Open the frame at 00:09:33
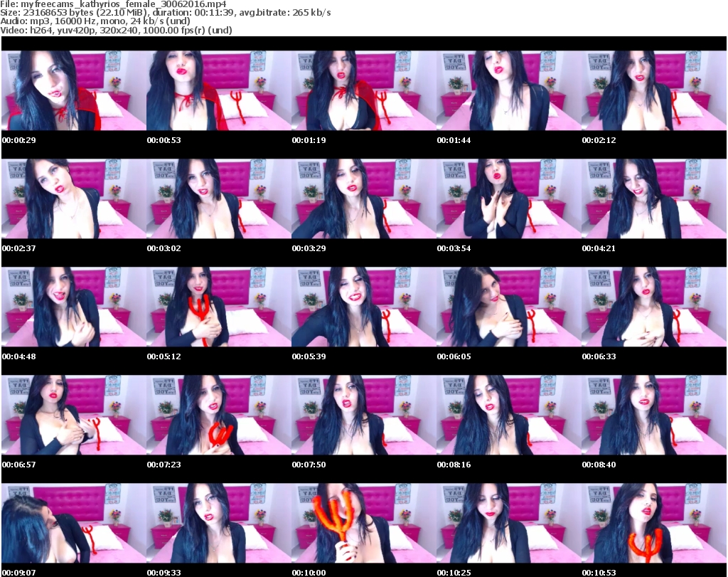Image resolution: width=728 pixels, height=577 pixels. [x=219, y=523]
